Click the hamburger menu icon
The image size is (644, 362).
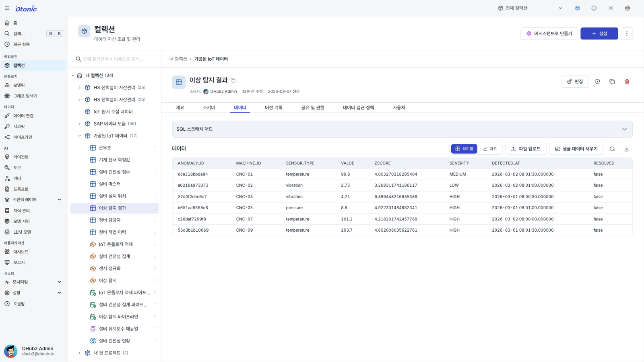[7, 8]
